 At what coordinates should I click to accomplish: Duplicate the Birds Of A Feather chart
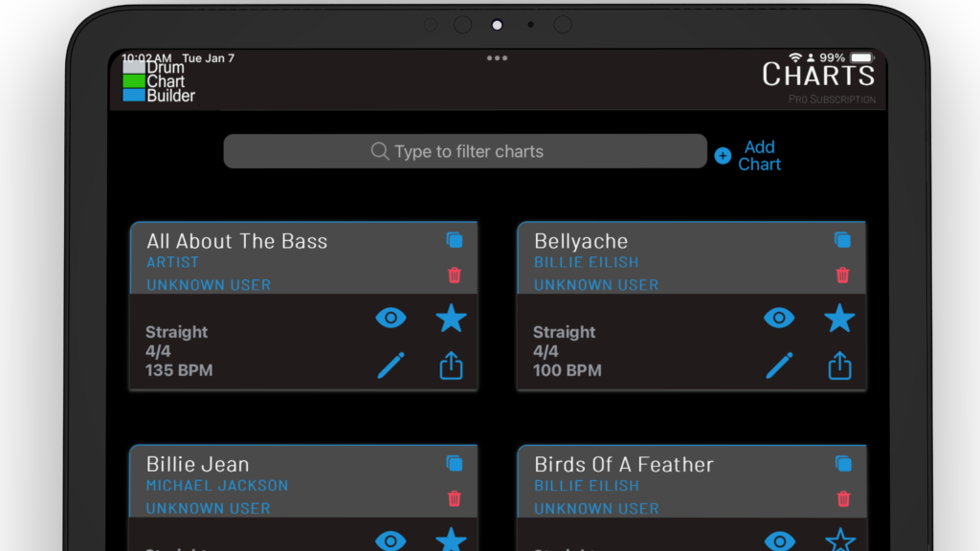coord(842,464)
